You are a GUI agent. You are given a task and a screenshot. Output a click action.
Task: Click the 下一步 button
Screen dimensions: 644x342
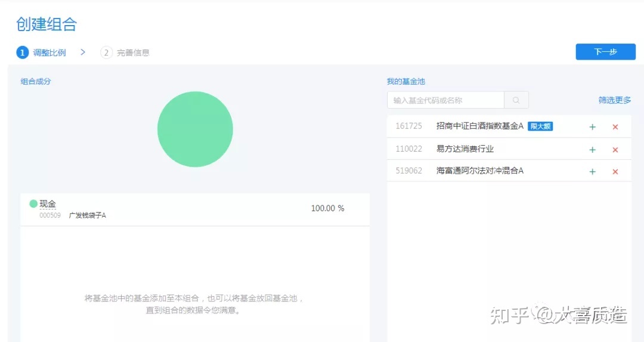coord(605,52)
